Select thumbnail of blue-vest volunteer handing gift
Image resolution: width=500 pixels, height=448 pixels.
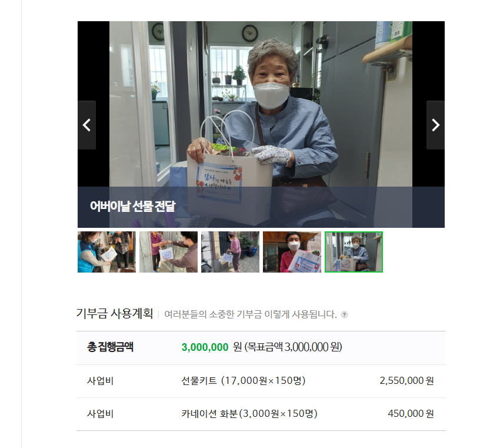point(106,252)
